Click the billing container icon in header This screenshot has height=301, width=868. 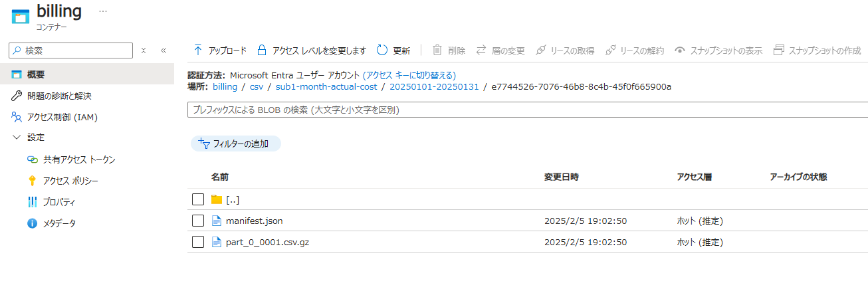pos(21,16)
